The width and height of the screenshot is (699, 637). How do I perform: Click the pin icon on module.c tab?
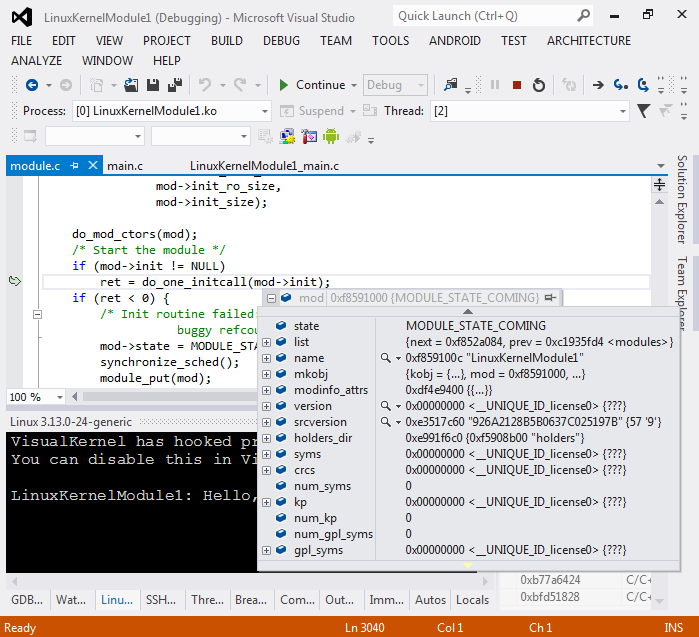(74, 166)
